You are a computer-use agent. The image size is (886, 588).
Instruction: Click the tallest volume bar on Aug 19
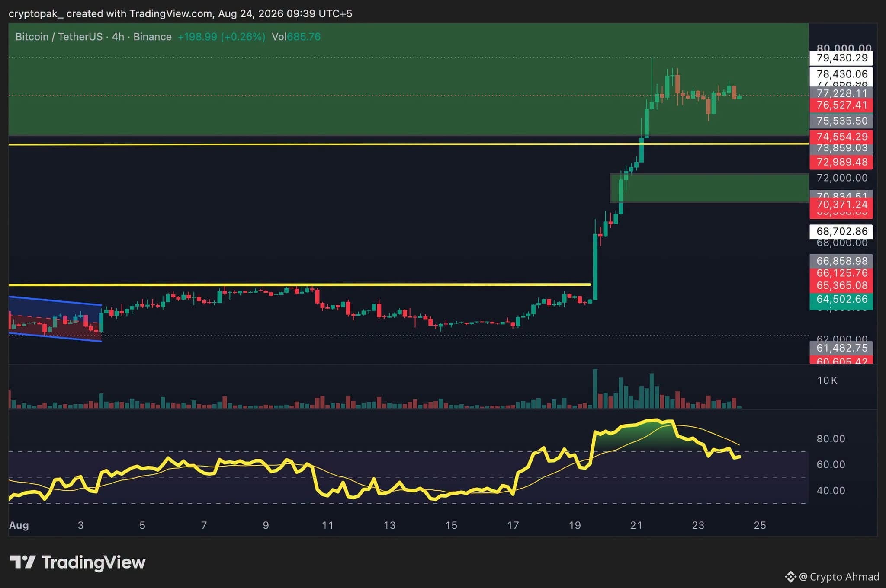click(x=595, y=389)
